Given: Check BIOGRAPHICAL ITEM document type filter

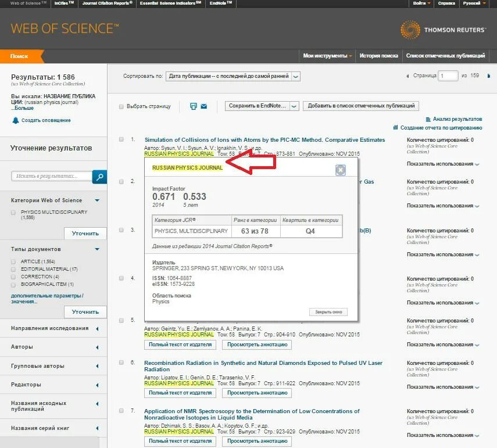Looking at the screenshot, I should click(13, 285).
